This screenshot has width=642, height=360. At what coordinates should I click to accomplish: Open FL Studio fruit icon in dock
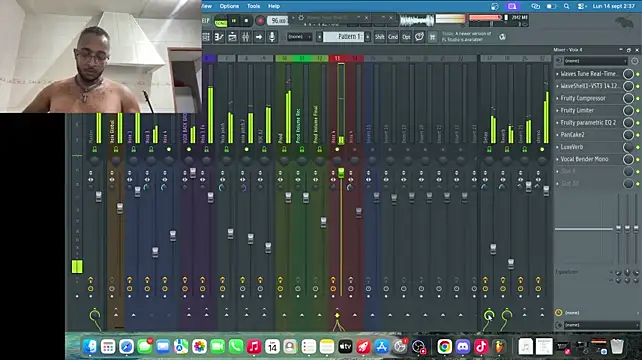pyautogui.click(x=499, y=347)
